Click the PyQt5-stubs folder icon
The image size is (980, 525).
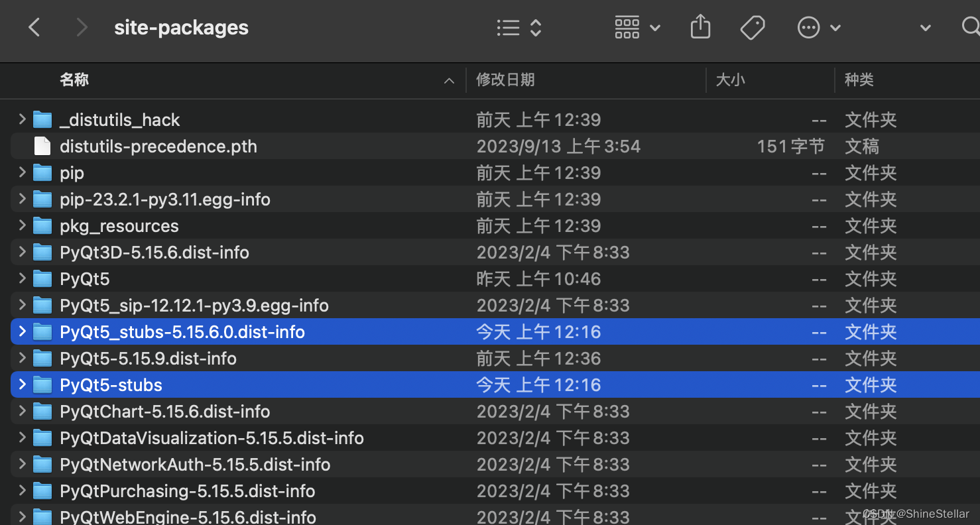point(42,384)
